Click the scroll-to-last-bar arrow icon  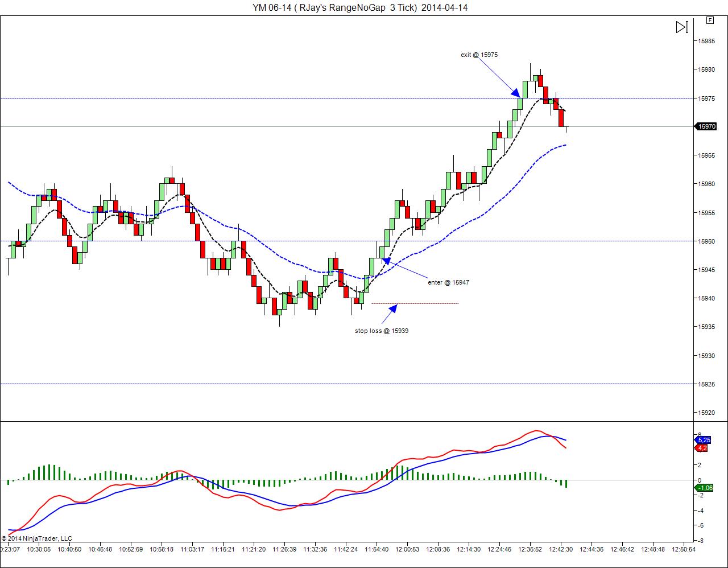[x=682, y=27]
